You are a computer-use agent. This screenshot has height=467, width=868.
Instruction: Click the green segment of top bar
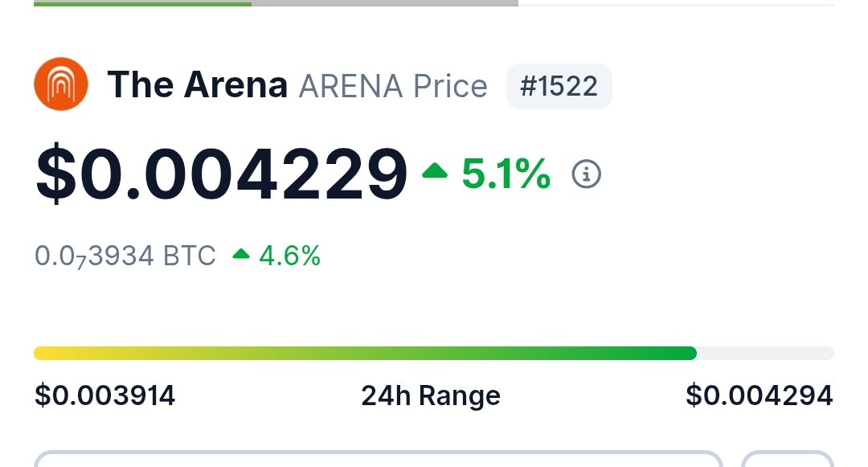pos(142,3)
